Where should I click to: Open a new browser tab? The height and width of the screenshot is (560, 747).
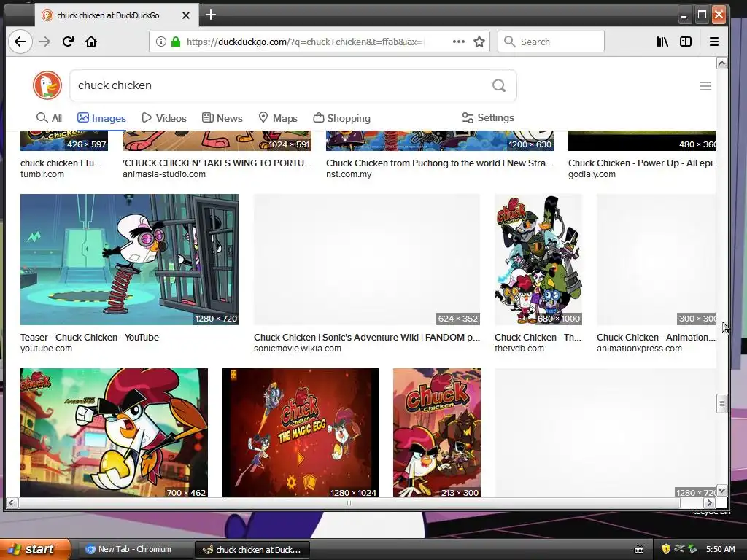(x=211, y=15)
